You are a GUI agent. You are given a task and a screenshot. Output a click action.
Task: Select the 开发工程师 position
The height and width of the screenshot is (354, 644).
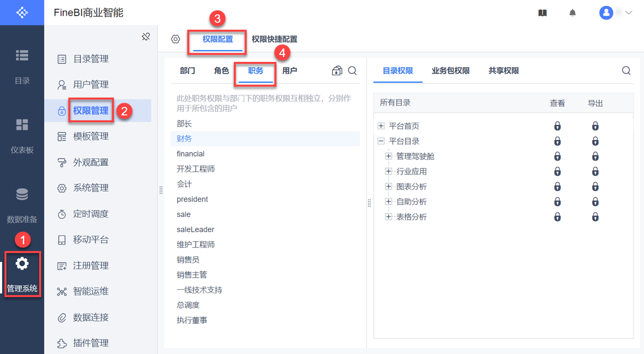coord(196,169)
